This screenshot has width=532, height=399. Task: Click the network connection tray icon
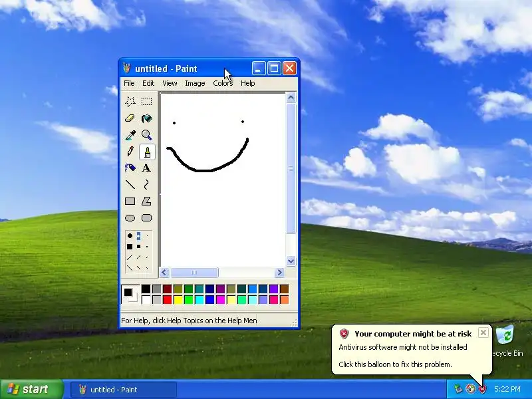[458, 389]
